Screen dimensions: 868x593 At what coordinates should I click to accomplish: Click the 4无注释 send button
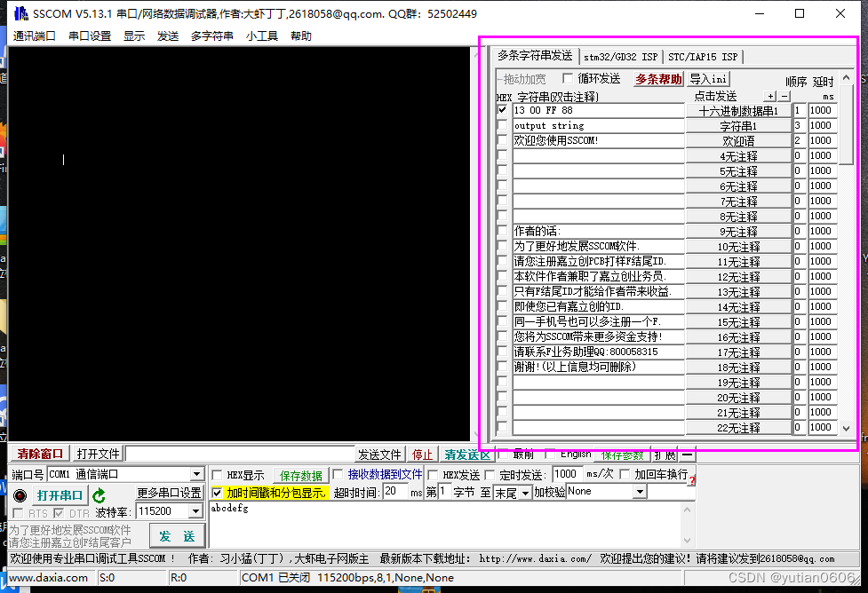[x=738, y=156]
